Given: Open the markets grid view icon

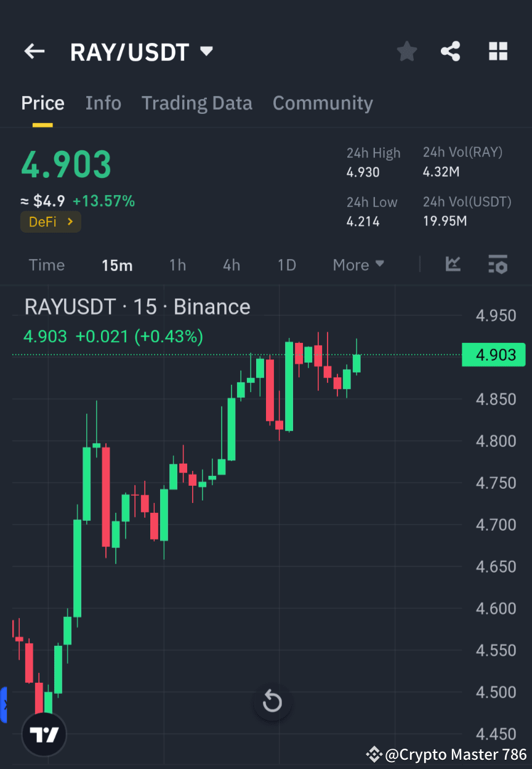Looking at the screenshot, I should (498, 51).
